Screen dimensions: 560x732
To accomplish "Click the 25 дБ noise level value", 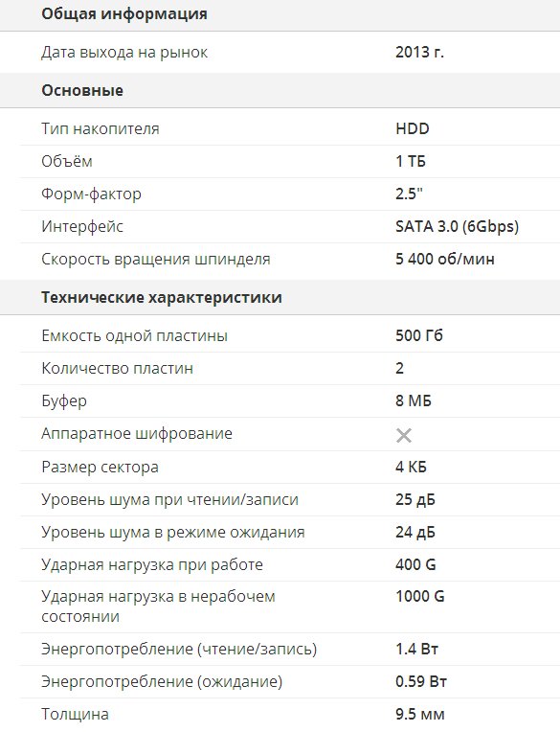I will [x=415, y=499].
